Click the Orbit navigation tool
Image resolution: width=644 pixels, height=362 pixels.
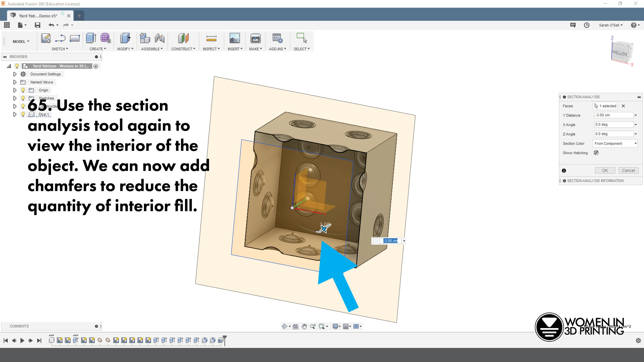click(284, 326)
